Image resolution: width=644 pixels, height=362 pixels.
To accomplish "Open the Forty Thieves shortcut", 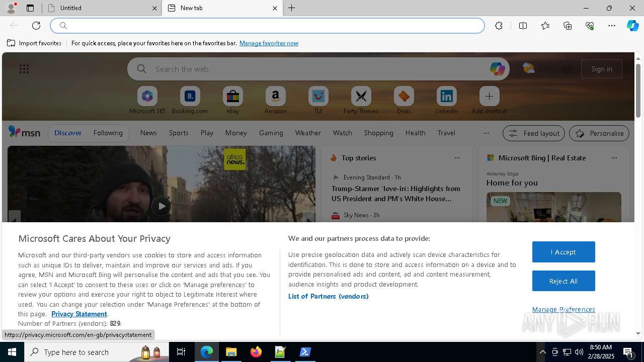I will pyautogui.click(x=361, y=101).
